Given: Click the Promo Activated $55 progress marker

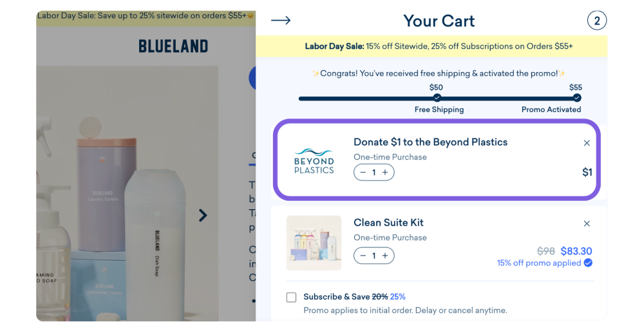Looking at the screenshot, I should point(576,98).
